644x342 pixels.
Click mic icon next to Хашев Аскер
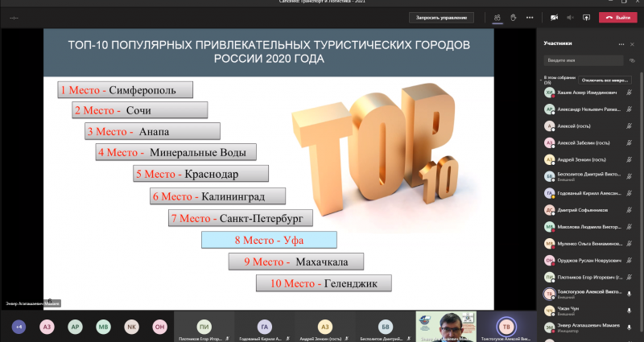coord(628,93)
